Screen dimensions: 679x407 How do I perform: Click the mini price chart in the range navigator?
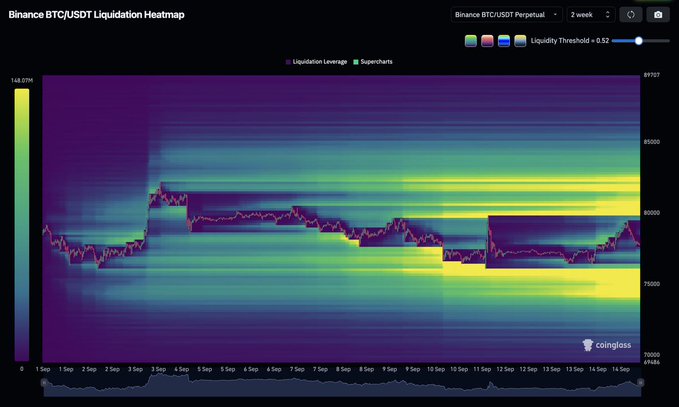[342, 384]
